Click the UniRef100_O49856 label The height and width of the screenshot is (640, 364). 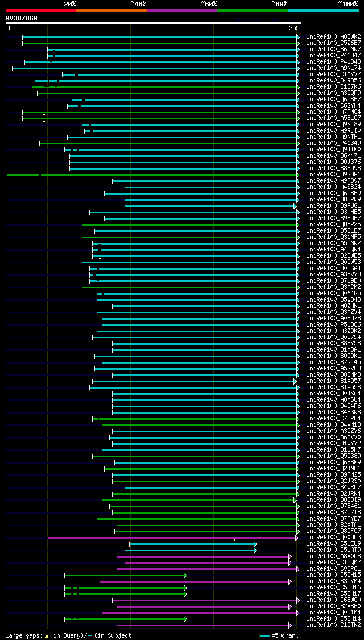(x=333, y=81)
